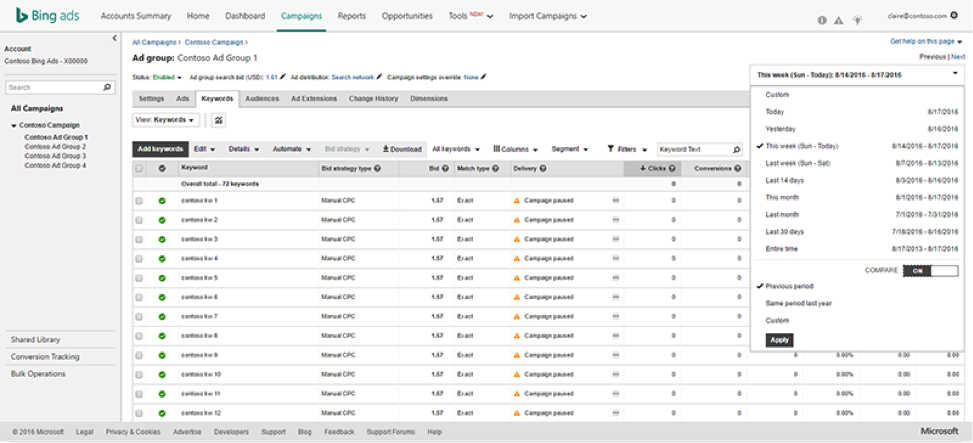Click Keyword Text search magnifier
This screenshot has width=973, height=443.
point(737,150)
